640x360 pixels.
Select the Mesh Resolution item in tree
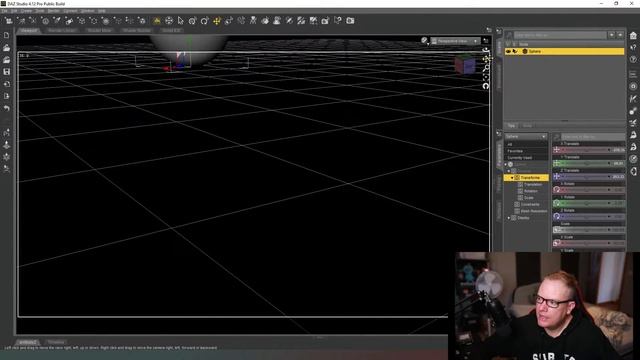(x=534, y=211)
